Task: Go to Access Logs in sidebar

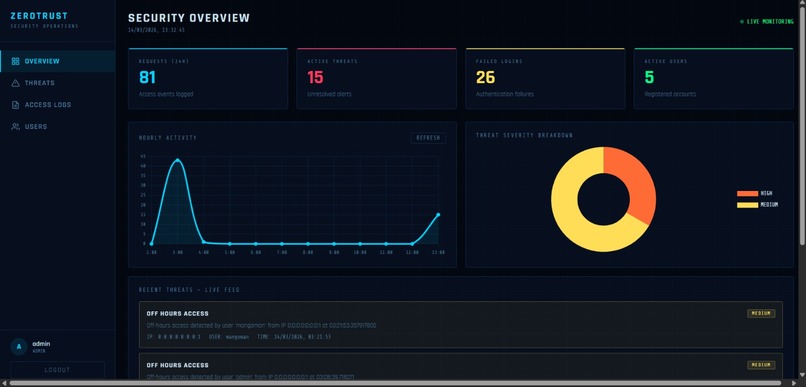Action: [x=58, y=105]
